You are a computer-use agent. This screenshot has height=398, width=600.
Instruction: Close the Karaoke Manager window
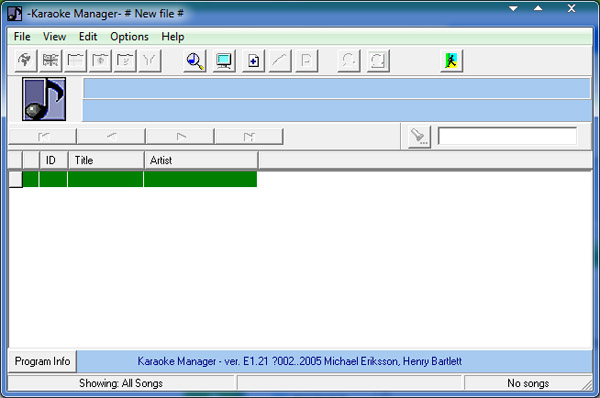(571, 8)
